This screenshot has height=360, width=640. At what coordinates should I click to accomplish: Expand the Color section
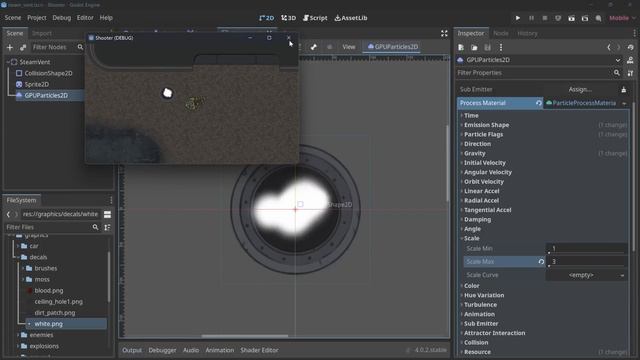click(471, 286)
